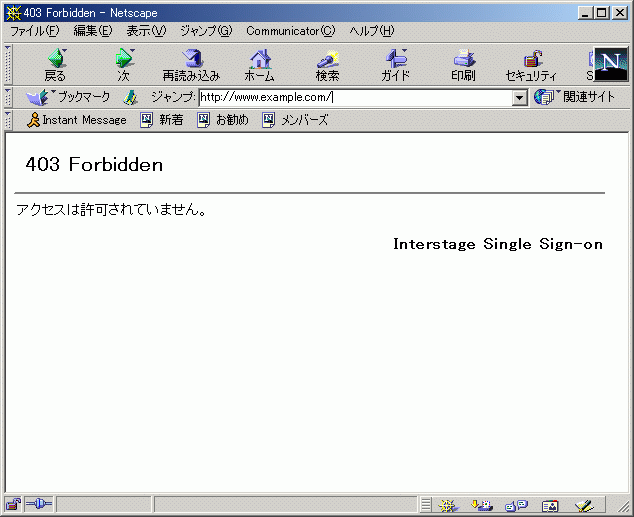Open Bookmarks (ブックマーク) menu
This screenshot has width=634, height=517.
point(68,97)
